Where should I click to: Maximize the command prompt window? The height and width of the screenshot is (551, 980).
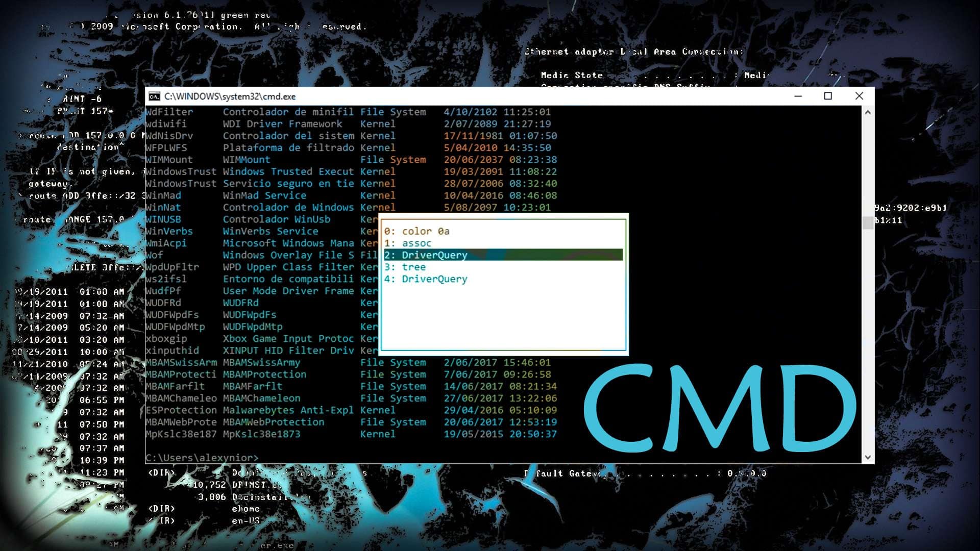(828, 96)
